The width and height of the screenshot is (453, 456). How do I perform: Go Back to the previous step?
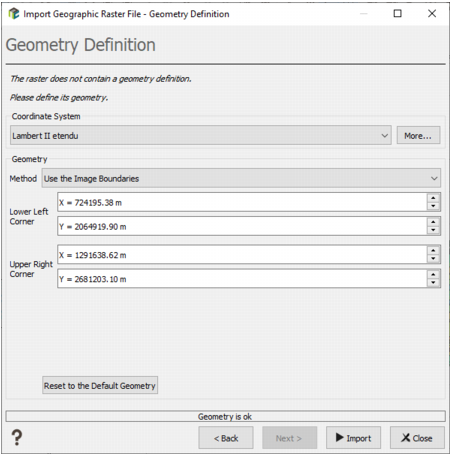(x=226, y=438)
